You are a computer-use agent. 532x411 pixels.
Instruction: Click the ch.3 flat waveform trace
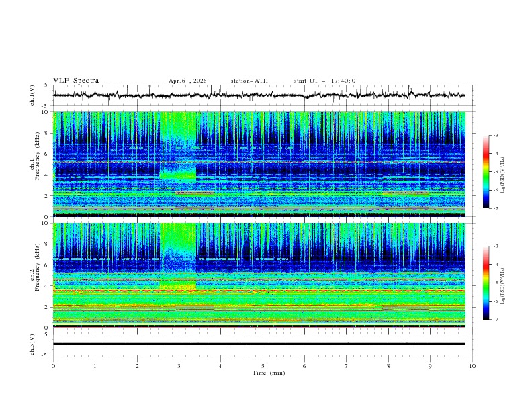259,344
